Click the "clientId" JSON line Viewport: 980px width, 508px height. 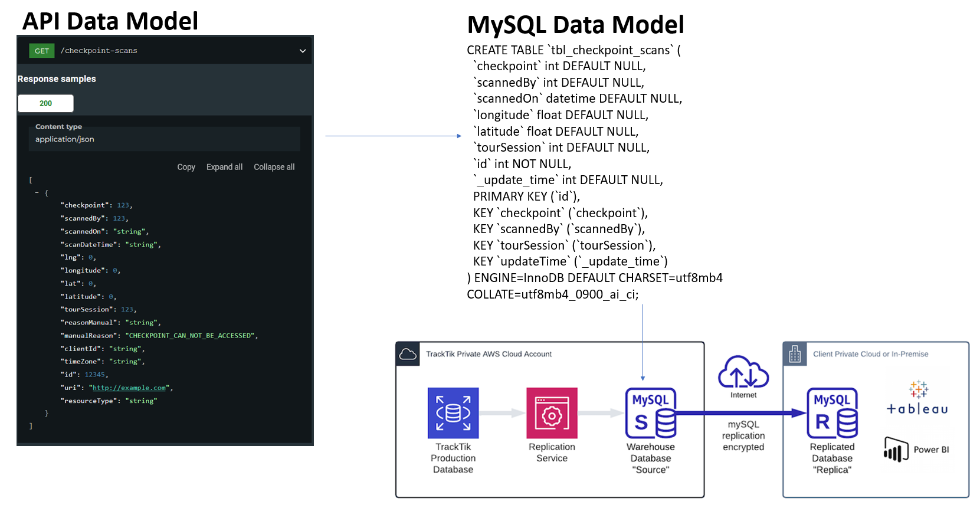pyautogui.click(x=103, y=349)
